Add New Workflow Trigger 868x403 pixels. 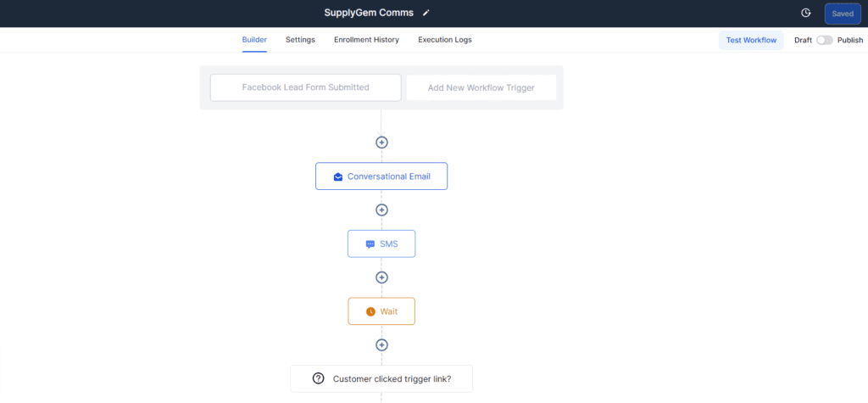pyautogui.click(x=481, y=87)
